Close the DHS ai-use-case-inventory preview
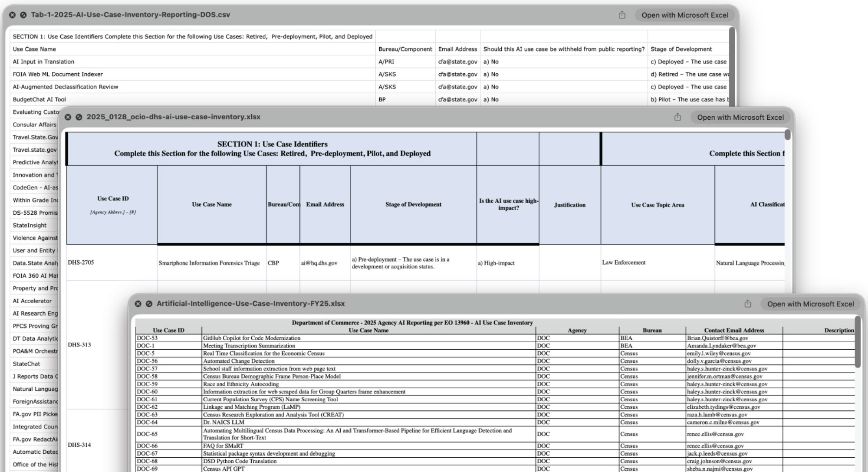Screen dimensions: 868x472 pyautogui.click(x=68, y=117)
